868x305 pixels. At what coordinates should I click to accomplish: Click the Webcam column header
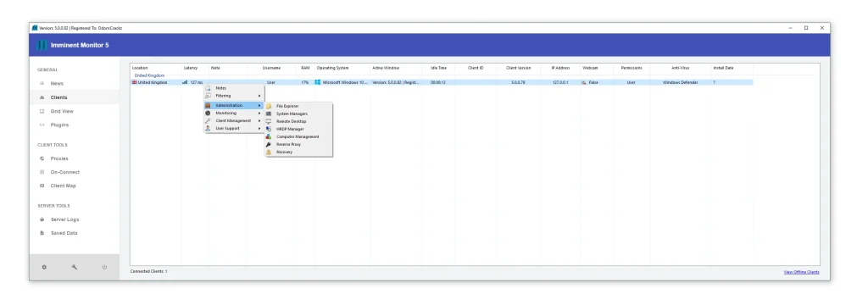pos(590,68)
